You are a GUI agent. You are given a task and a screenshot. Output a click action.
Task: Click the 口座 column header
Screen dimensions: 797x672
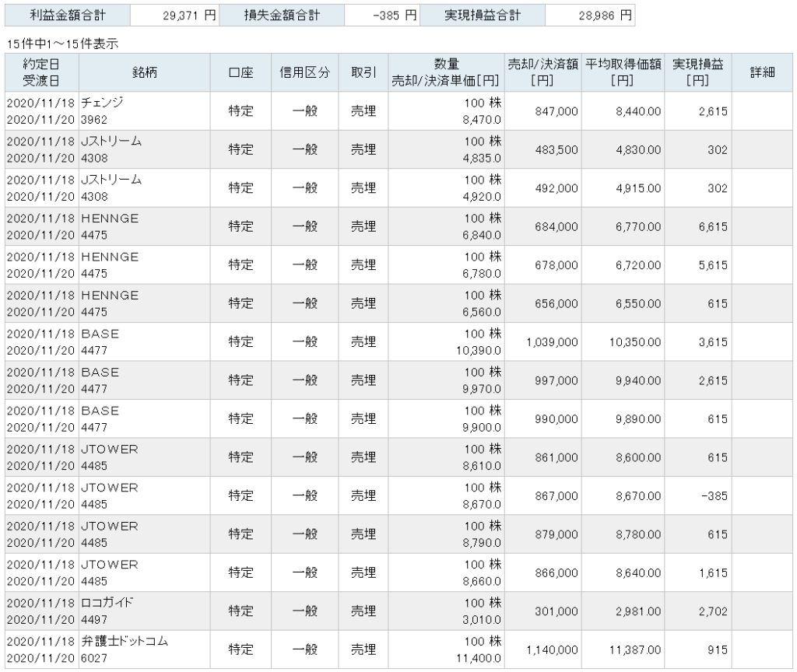(241, 72)
